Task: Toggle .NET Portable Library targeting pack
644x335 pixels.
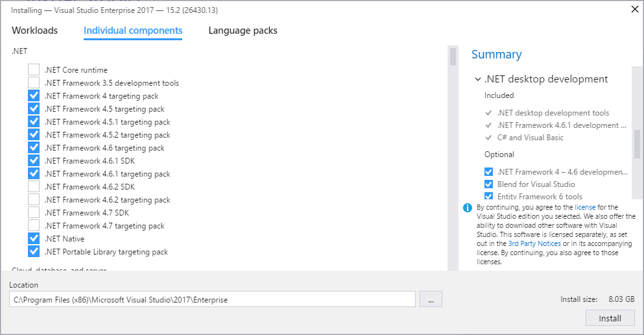Action: [34, 251]
